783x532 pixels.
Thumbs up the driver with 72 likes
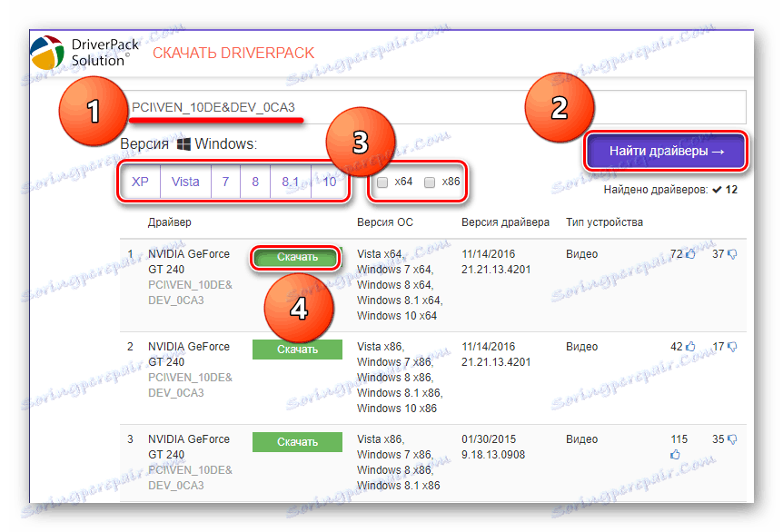[x=690, y=254]
